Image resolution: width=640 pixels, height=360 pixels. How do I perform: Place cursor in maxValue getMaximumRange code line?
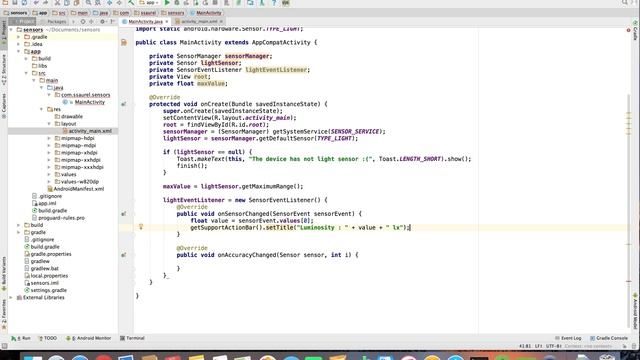pyautogui.click(x=233, y=187)
